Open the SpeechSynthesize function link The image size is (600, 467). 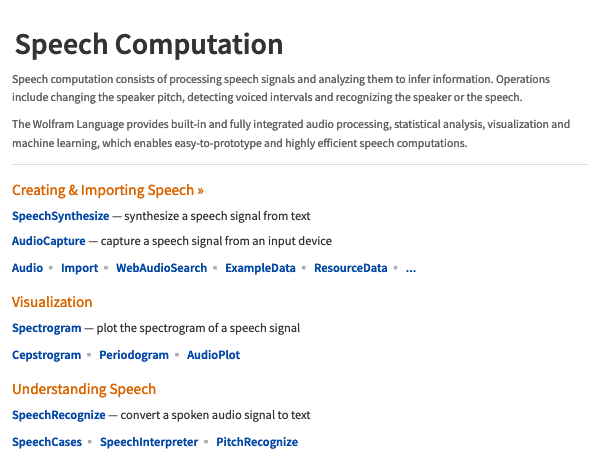60,216
